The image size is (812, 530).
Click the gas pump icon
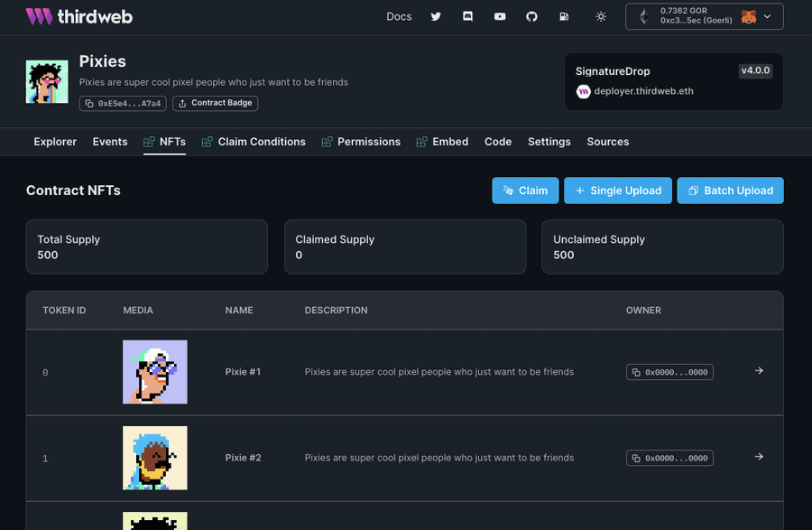(x=564, y=16)
